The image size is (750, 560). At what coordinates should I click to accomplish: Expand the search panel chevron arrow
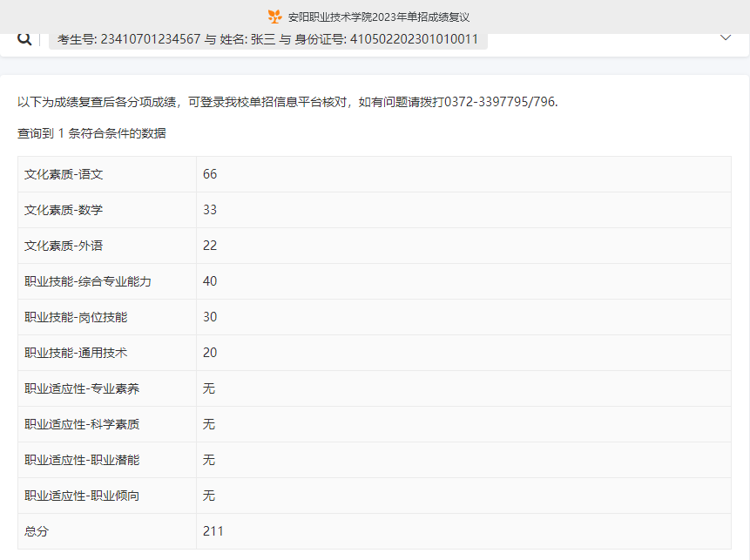click(x=726, y=37)
